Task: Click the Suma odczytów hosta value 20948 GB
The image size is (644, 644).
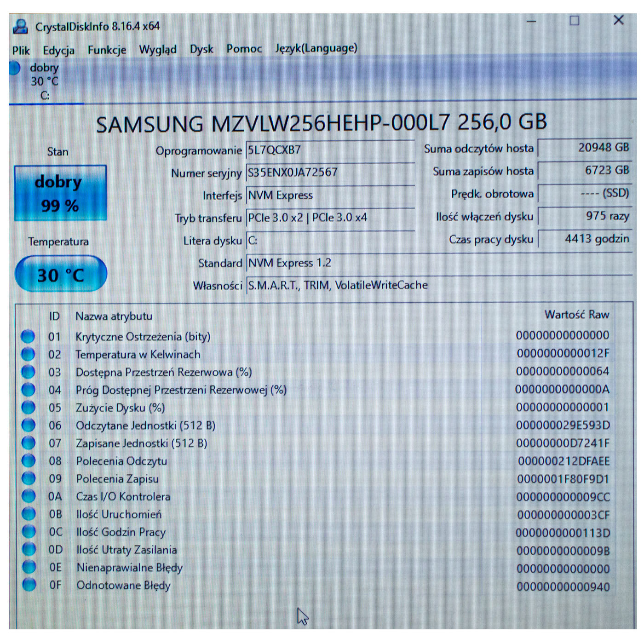Action: pyautogui.click(x=585, y=148)
